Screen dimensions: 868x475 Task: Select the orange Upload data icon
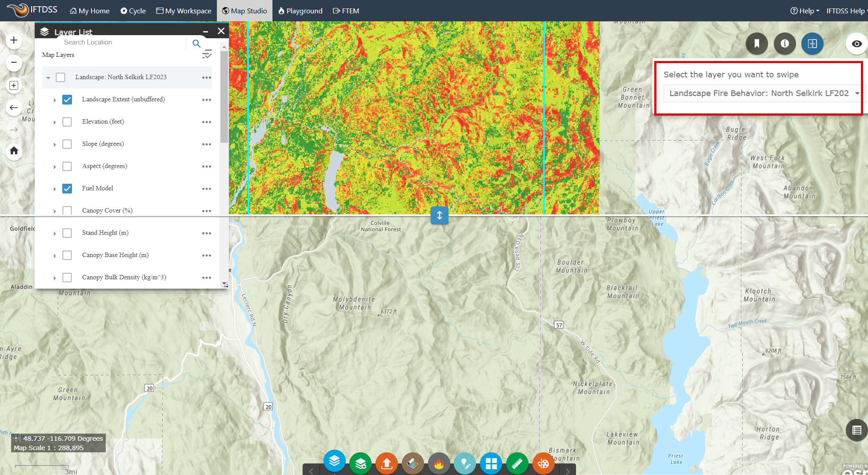[386, 463]
